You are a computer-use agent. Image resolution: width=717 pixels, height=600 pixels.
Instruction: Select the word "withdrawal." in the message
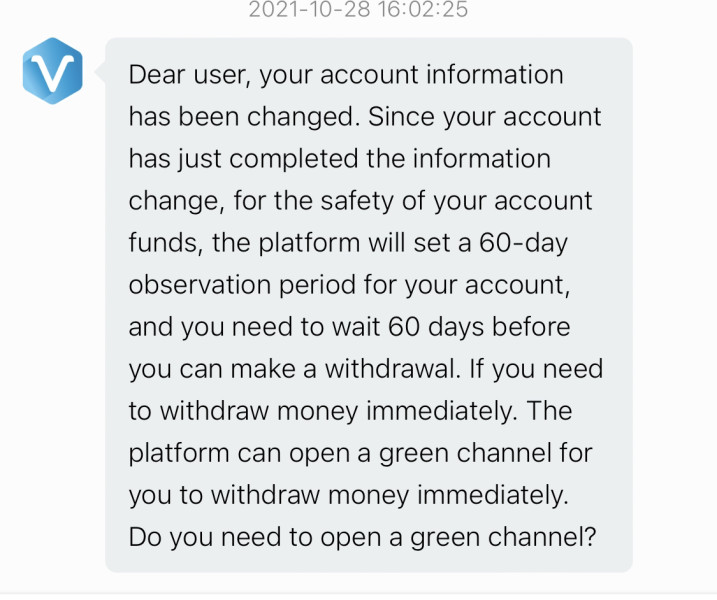(393, 369)
